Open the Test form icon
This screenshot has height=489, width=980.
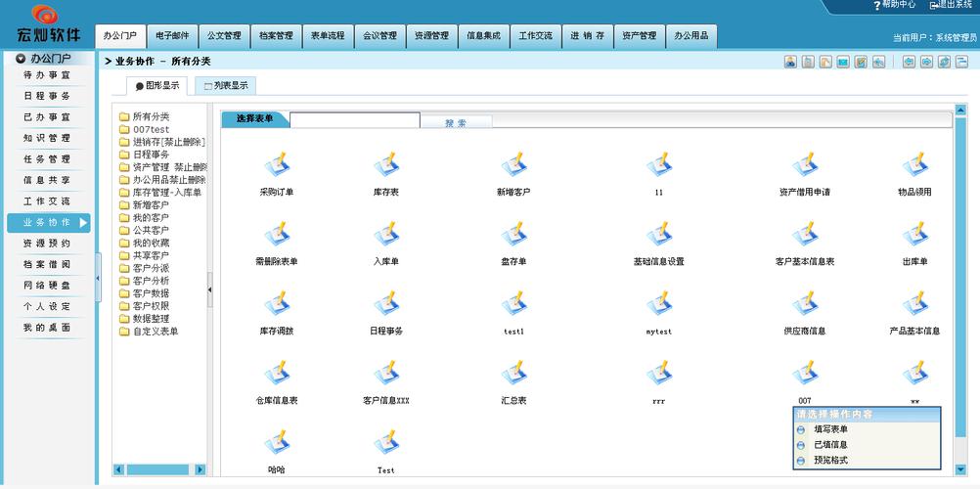pyautogui.click(x=386, y=443)
